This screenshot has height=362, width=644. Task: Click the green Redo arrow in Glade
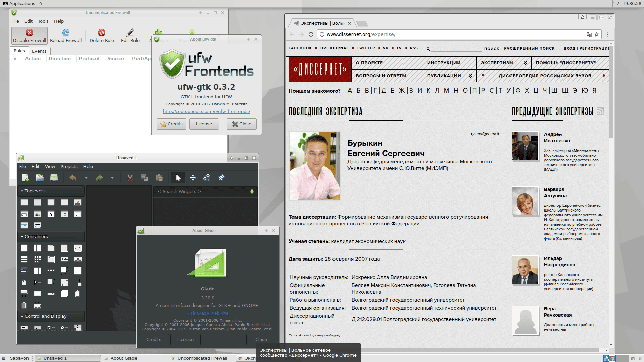coord(99,178)
